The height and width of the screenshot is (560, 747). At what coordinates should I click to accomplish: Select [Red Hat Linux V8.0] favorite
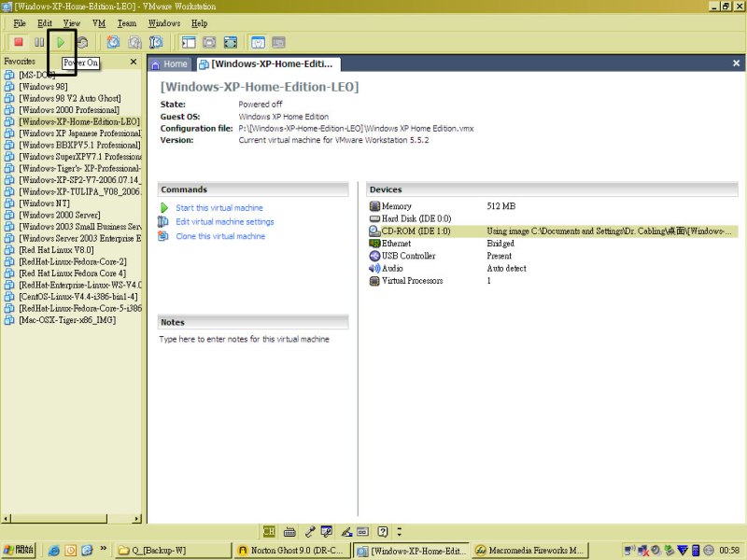point(56,250)
